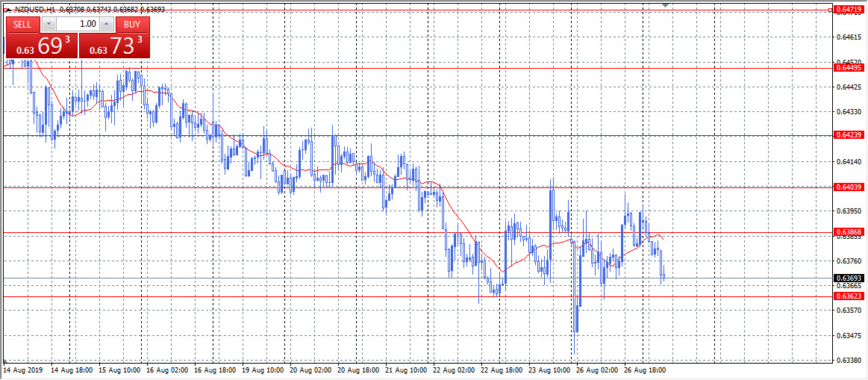The image size is (868, 380).
Task: Click the 15 Aug 10:00 time label
Action: 119,370
